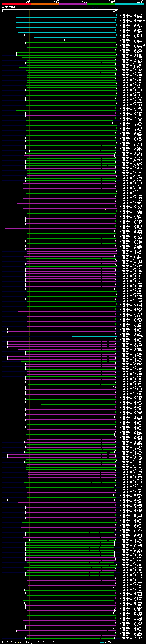Click the green ~80% identity legend bar
The image size is (146, 644).
101,4
